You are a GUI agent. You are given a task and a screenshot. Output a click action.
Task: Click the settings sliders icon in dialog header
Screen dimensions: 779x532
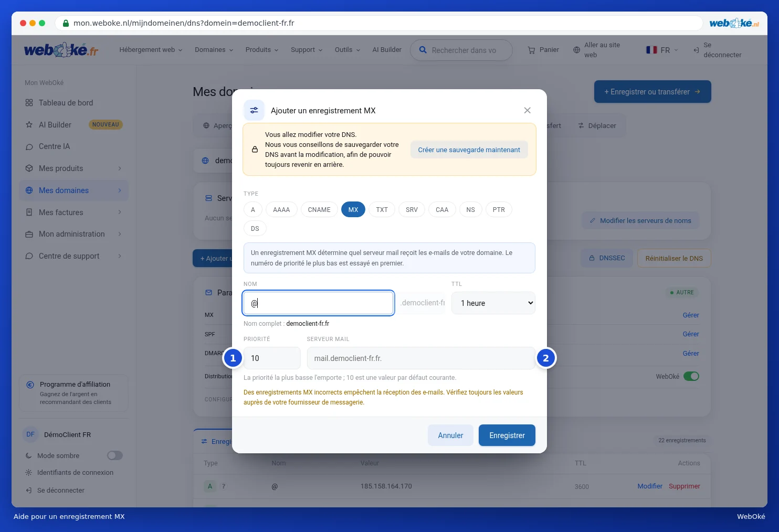(x=254, y=110)
